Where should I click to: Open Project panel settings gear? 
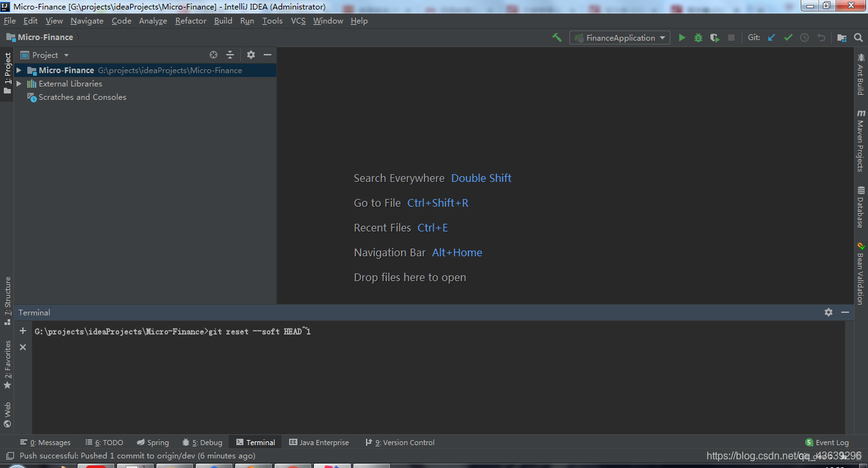click(251, 55)
